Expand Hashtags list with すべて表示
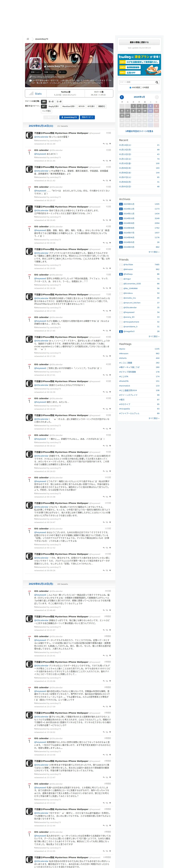 tap(154, 418)
